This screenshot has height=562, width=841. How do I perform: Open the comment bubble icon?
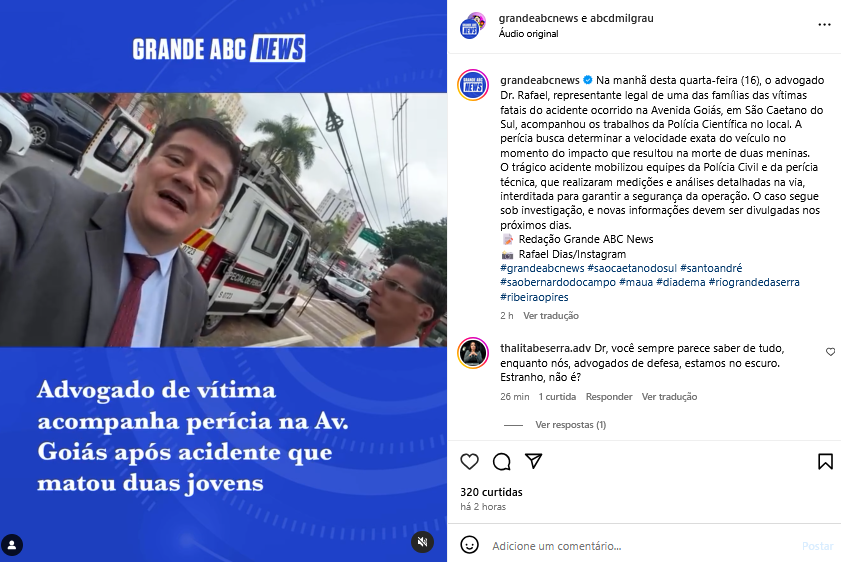click(x=501, y=462)
